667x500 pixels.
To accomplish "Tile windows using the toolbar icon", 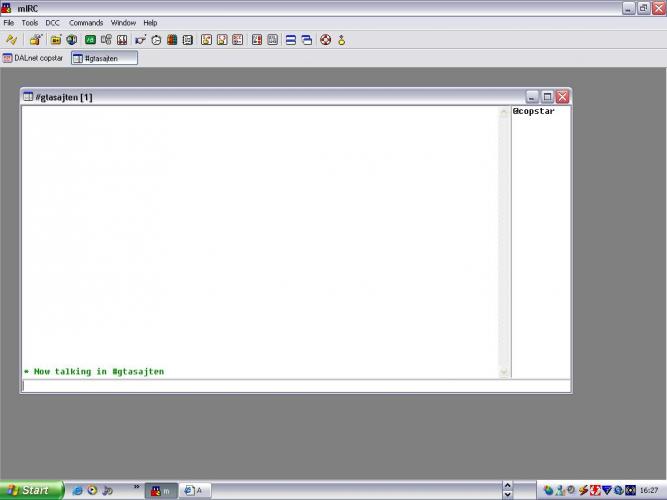I will tap(290, 40).
